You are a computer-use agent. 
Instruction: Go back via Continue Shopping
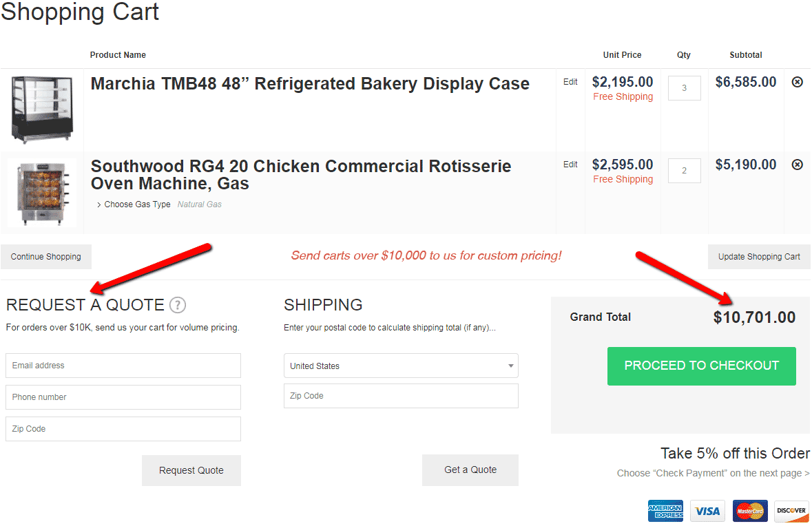pyautogui.click(x=46, y=257)
